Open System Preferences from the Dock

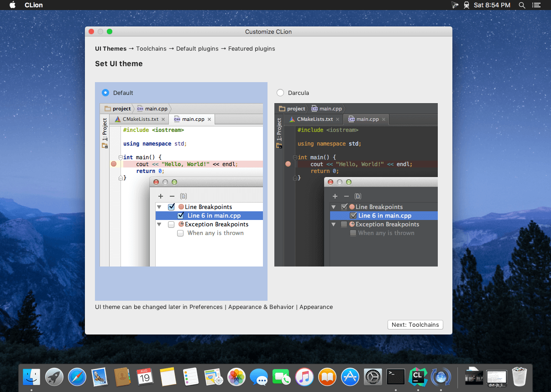pos(373,377)
